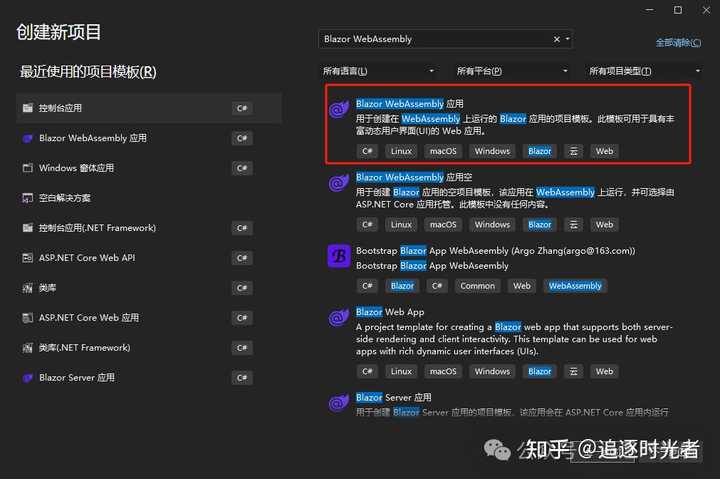Image resolution: width=720 pixels, height=479 pixels.
Task: Click the Blazor WebAssembly icon in recent templates
Action: pos(28,138)
